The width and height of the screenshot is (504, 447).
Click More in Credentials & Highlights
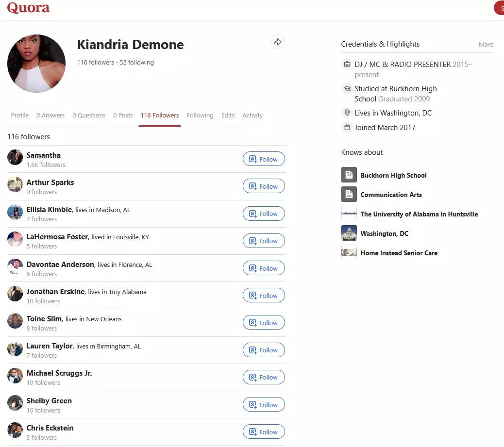[x=486, y=44]
